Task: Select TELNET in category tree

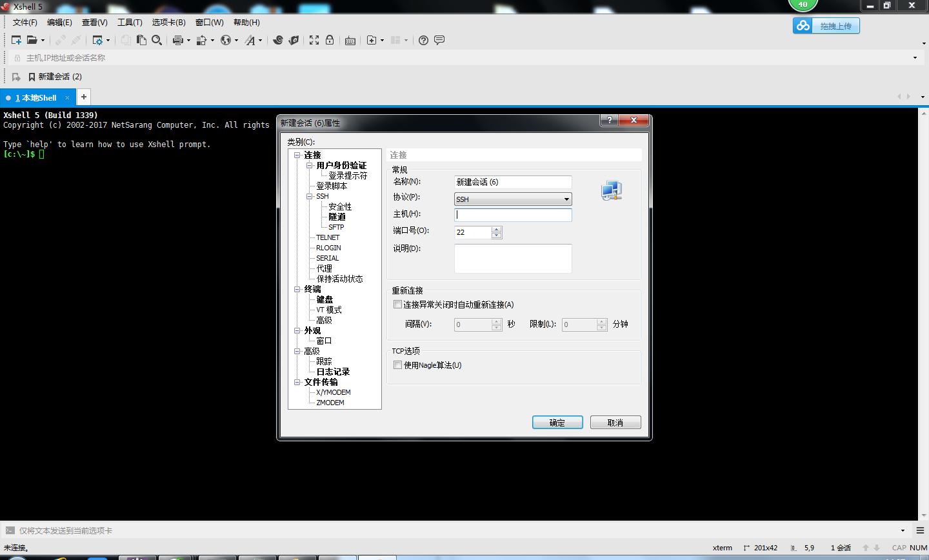Action: 328,237
